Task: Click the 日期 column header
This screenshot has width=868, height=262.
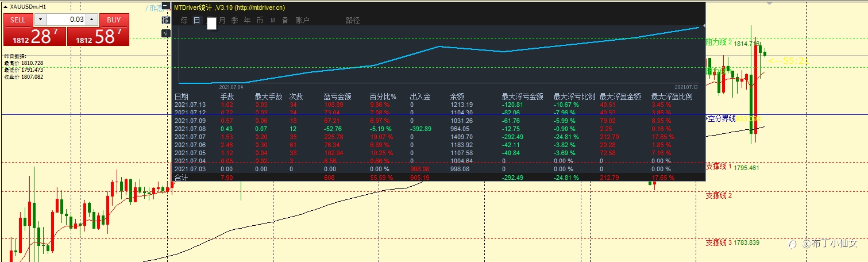Action: pyautogui.click(x=181, y=97)
